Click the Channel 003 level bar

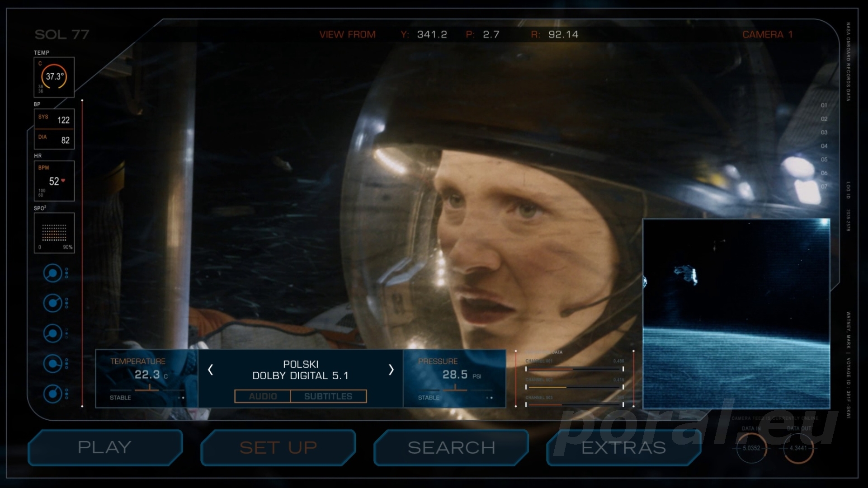tap(575, 405)
